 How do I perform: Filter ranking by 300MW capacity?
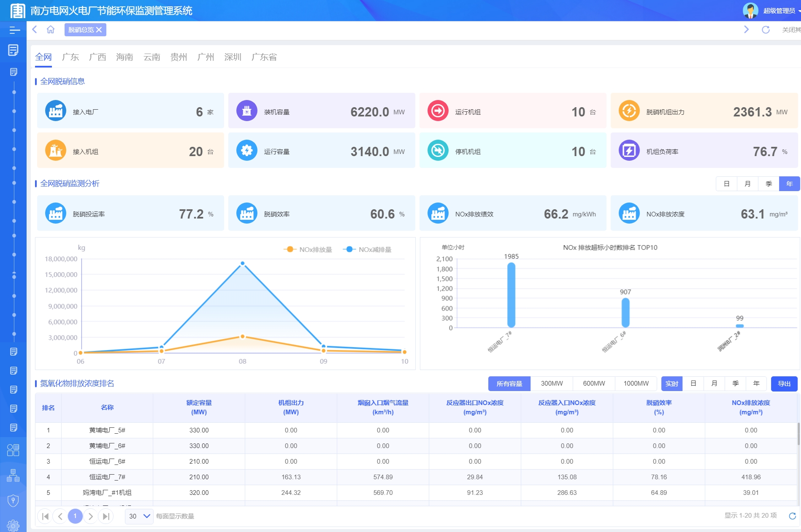coord(552,383)
